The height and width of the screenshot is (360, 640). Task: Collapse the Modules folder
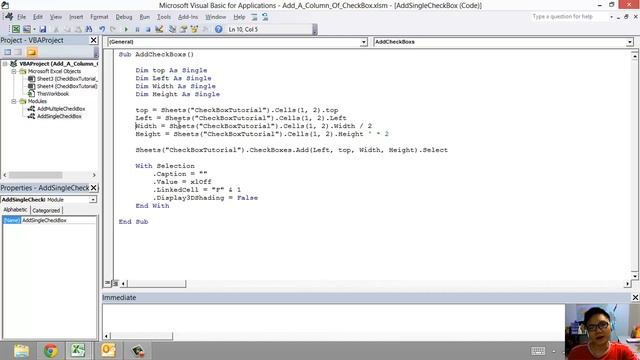(14, 101)
